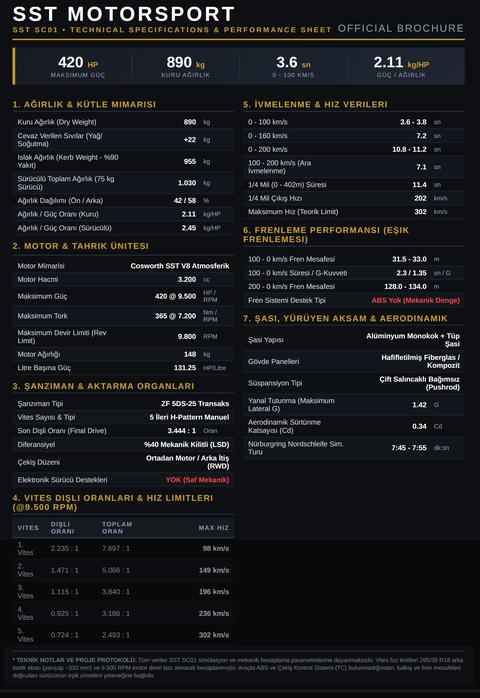Click the red ABS Yok (Mekanik Denge) value
Viewport: 480px width, 698px height.
[x=415, y=300]
